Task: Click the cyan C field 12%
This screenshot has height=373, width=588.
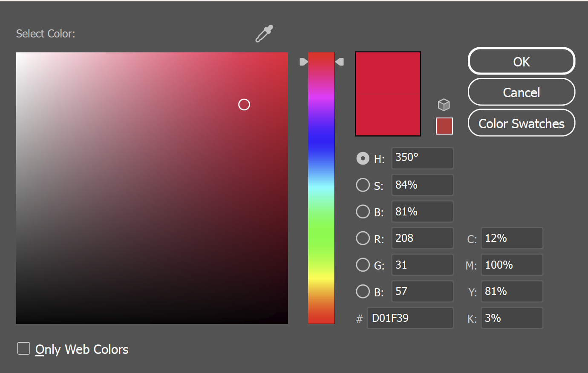Action: tap(512, 238)
